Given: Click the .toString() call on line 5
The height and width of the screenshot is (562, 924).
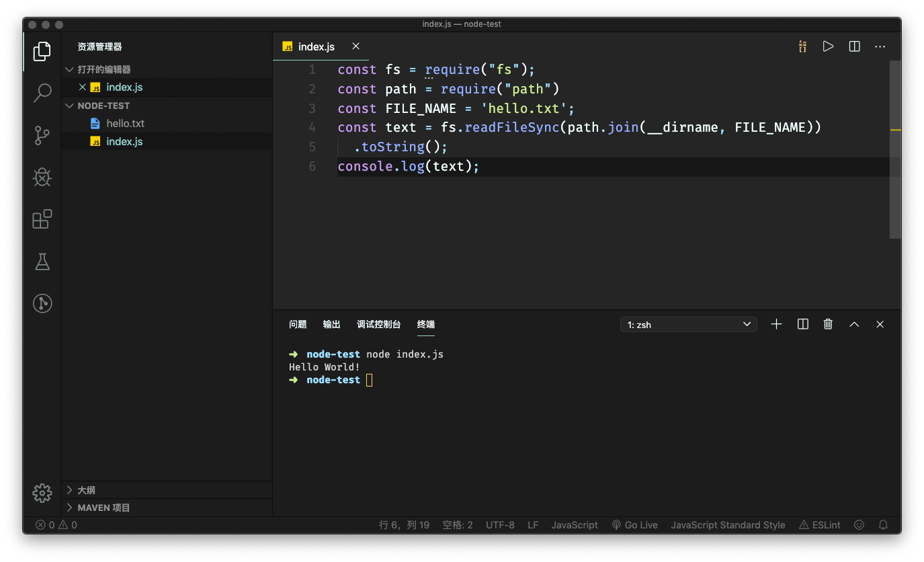Looking at the screenshot, I should click(x=401, y=147).
